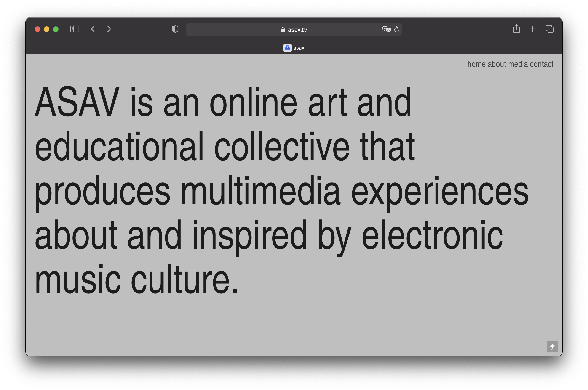Select the asav tab

294,48
